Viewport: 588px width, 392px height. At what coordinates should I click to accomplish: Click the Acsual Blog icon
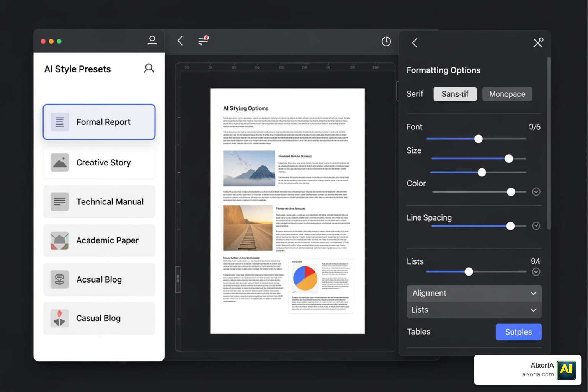(x=60, y=279)
